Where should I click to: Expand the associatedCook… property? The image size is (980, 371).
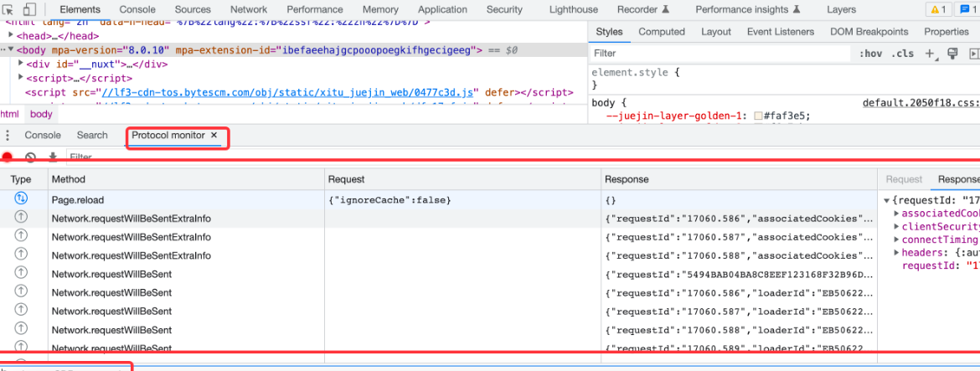click(898, 213)
